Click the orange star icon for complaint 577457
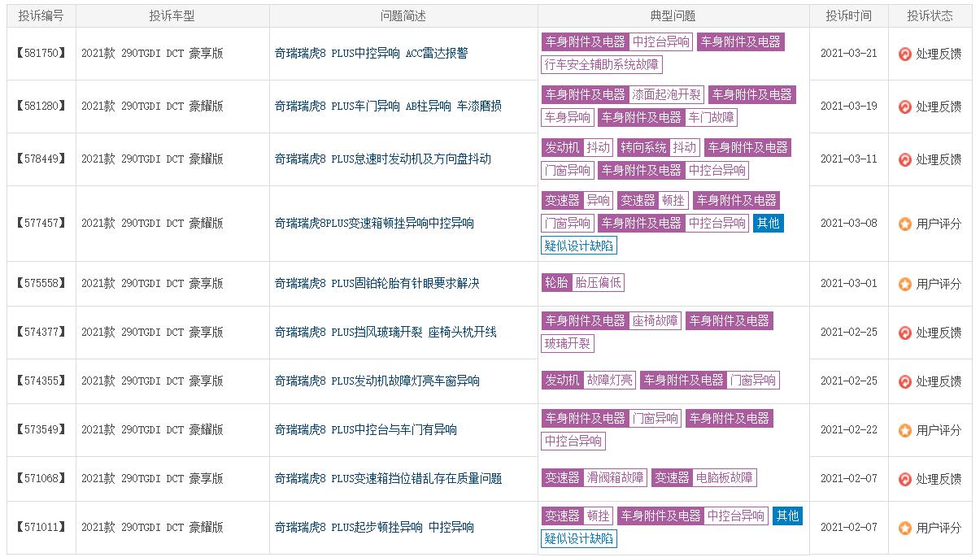The height and width of the screenshot is (557, 980). pyautogui.click(x=905, y=224)
